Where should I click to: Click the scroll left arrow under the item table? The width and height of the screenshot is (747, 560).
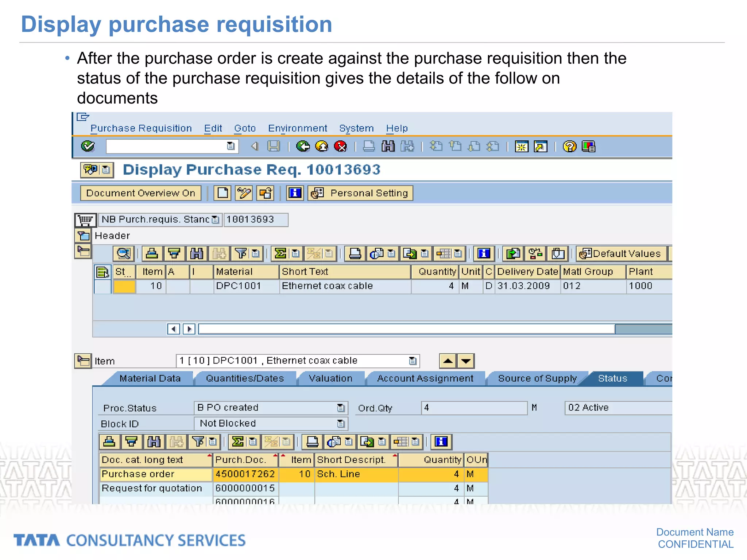[174, 329]
